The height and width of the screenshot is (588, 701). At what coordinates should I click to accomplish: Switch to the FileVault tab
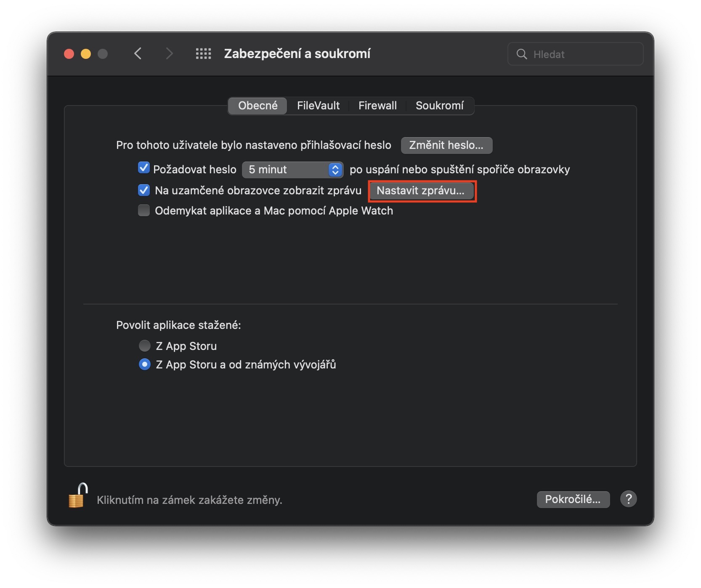coord(318,106)
